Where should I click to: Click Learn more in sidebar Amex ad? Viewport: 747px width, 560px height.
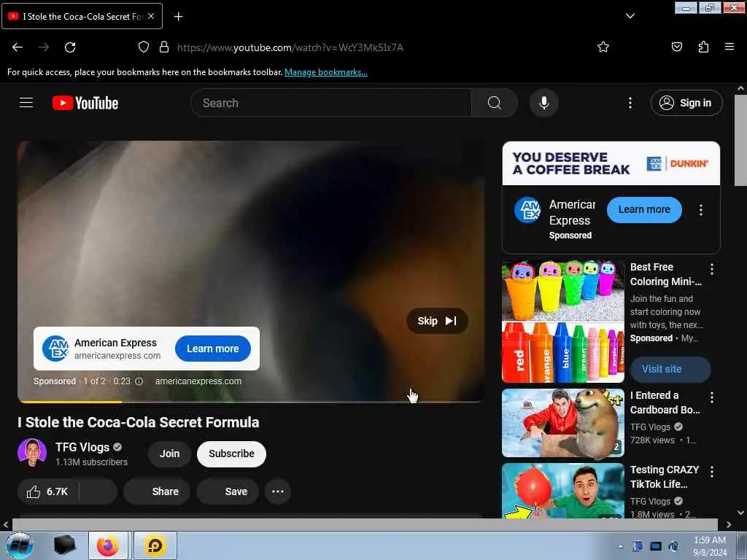tap(644, 210)
